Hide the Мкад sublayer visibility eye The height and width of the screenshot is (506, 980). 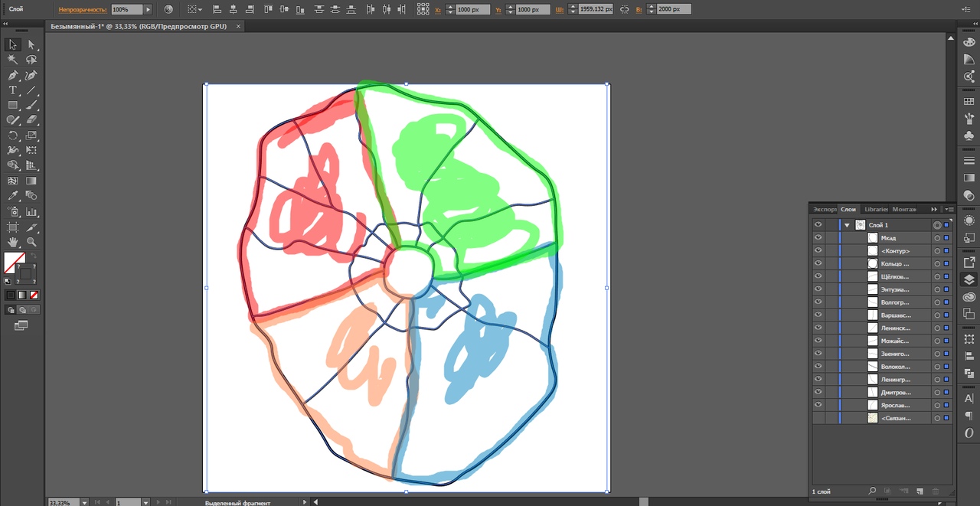[818, 238]
